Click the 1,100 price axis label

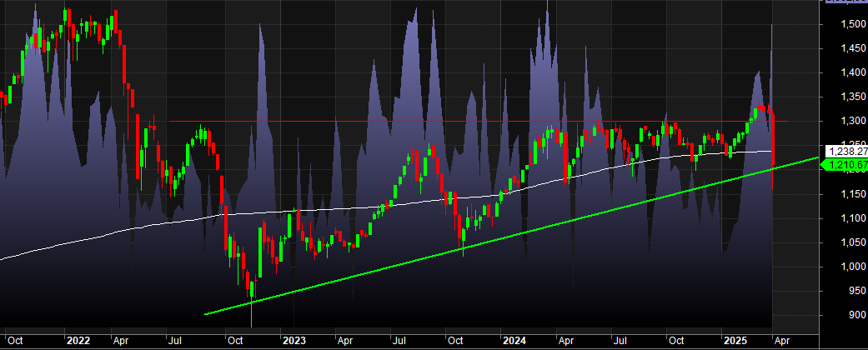pyautogui.click(x=845, y=218)
